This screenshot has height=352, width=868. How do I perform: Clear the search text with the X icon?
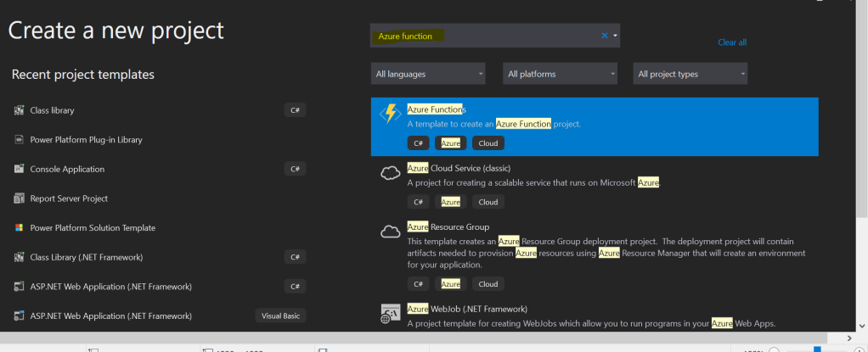tap(605, 36)
